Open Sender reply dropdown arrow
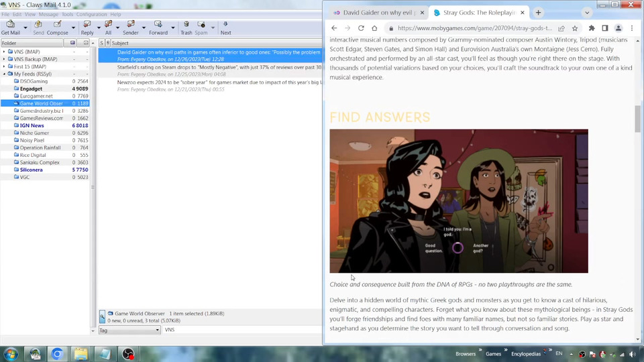Screen dimensions: 644x362 (144, 28)
